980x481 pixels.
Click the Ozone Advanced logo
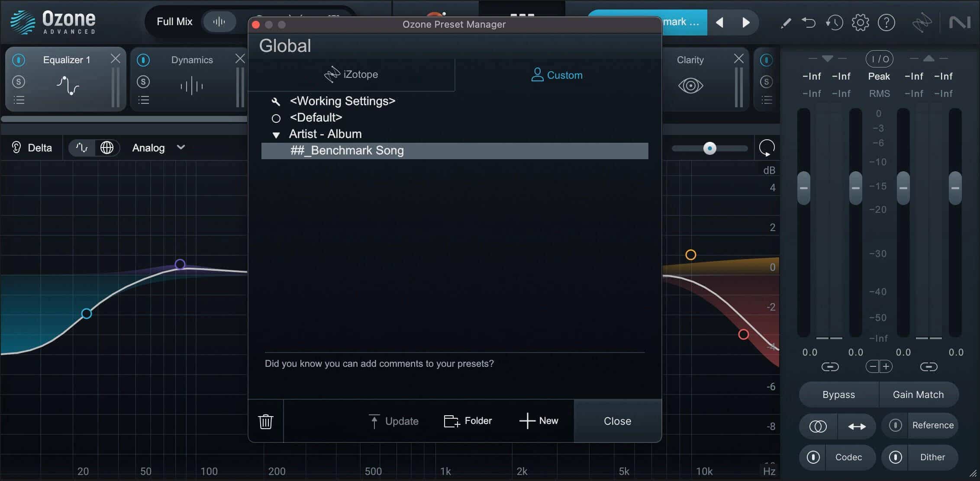click(x=53, y=22)
